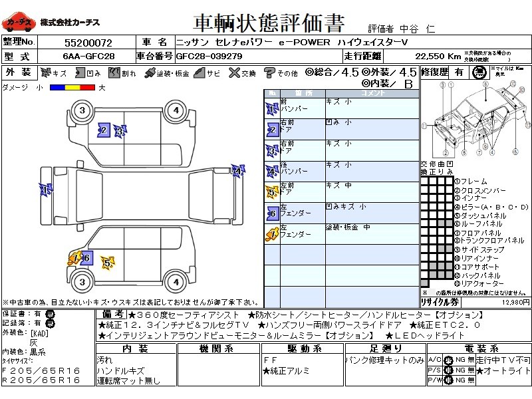Click orange paint marker 7 on left fender
Screen dimensions: 532x399
(x=74, y=259)
